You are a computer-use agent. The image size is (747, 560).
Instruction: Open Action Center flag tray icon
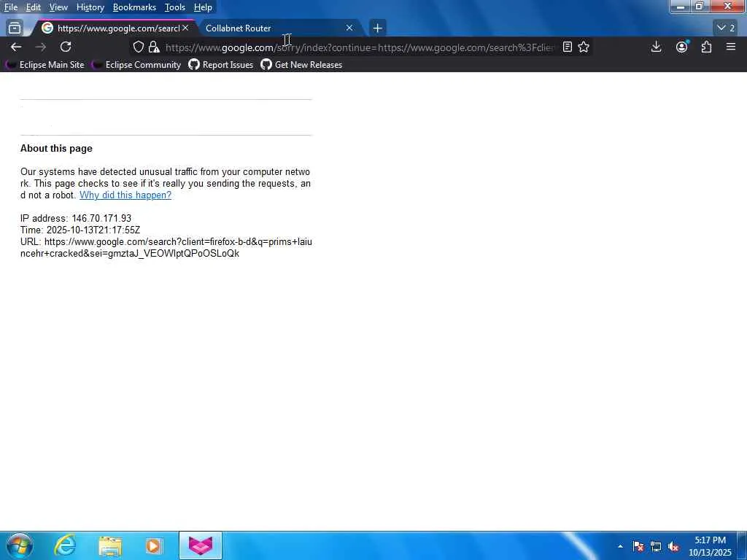tap(638, 546)
